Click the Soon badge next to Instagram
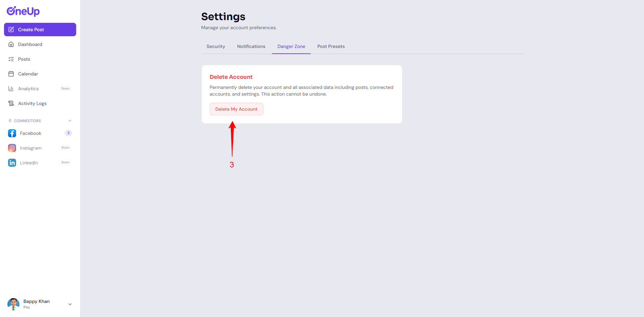 [65, 148]
